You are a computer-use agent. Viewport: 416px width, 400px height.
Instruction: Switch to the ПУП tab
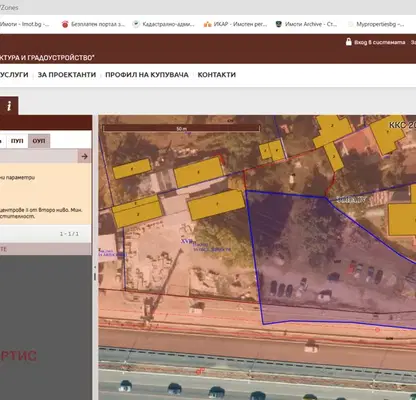tap(17, 141)
